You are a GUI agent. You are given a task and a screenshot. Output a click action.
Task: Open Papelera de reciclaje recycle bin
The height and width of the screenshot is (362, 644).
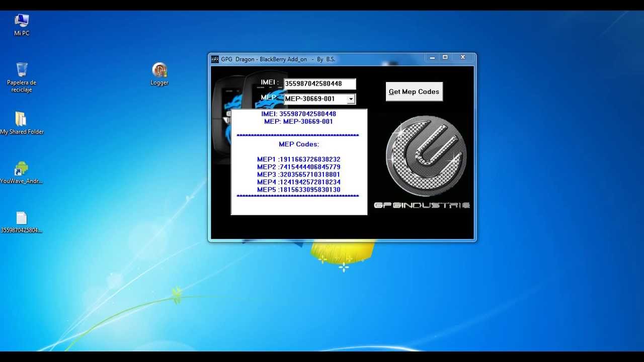point(22,77)
